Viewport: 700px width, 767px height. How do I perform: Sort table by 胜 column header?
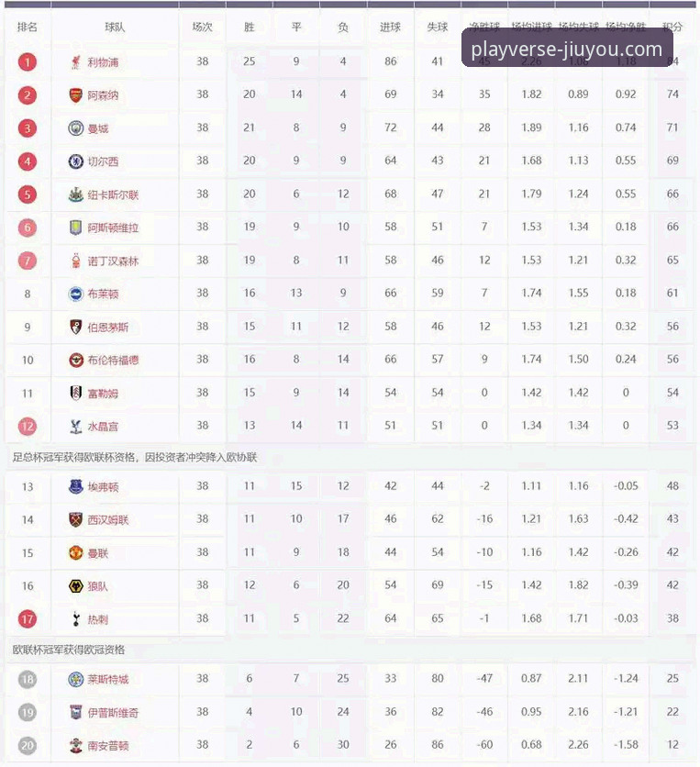[250, 28]
